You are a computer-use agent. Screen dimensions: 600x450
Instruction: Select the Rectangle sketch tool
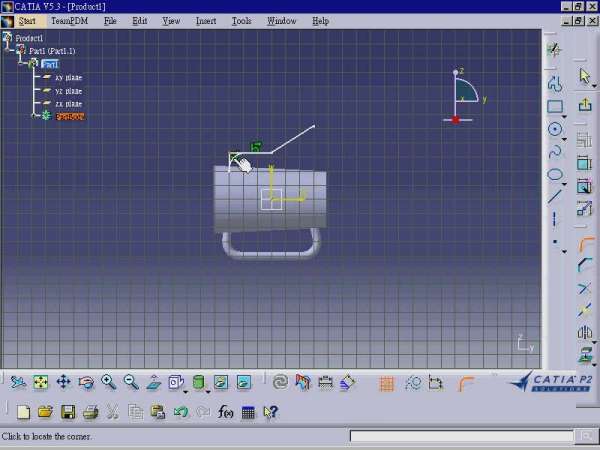click(555, 106)
